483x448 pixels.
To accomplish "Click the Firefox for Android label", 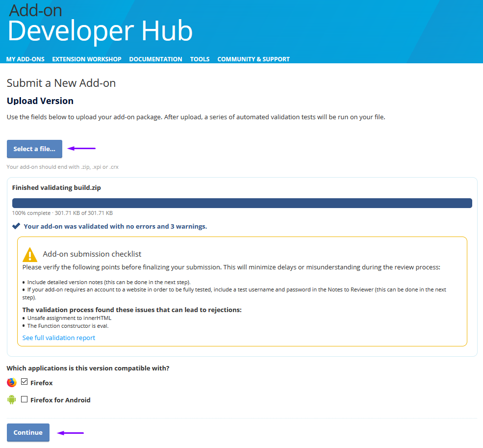I will pyautogui.click(x=60, y=400).
